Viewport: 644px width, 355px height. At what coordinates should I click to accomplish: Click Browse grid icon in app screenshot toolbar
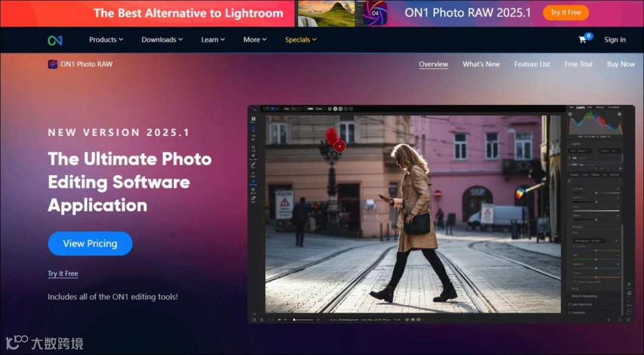[x=253, y=119]
